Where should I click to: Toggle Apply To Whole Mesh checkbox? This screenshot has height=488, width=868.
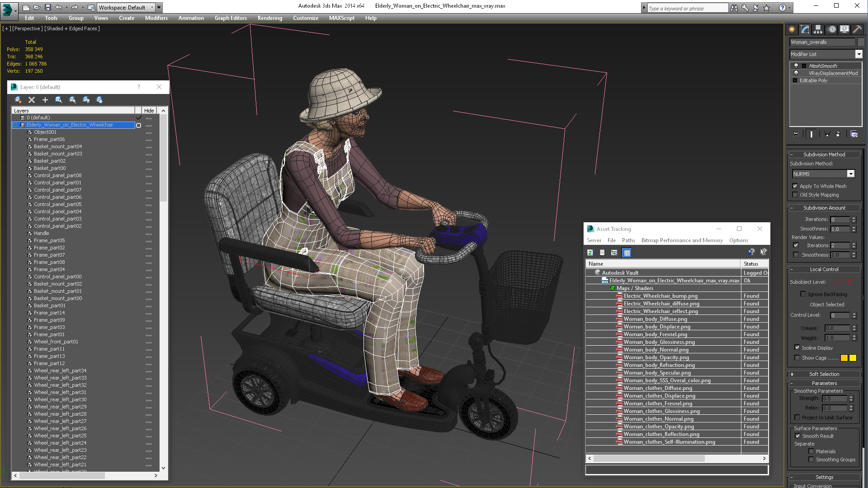point(795,186)
